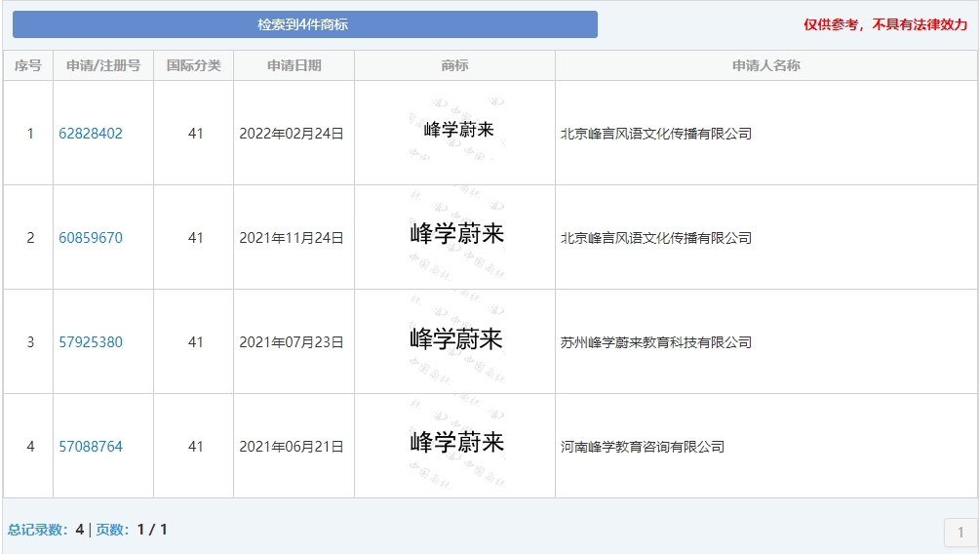Select applicant 北京峰言风语文化传播有限公司 in row 62828402
Screen dimensions: 980x554
click(655, 134)
